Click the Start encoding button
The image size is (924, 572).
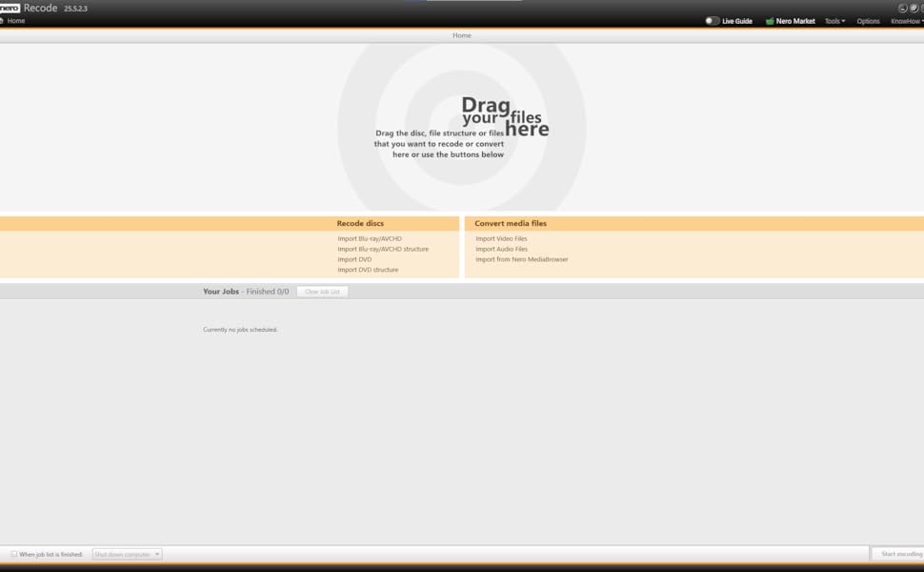[x=899, y=553]
